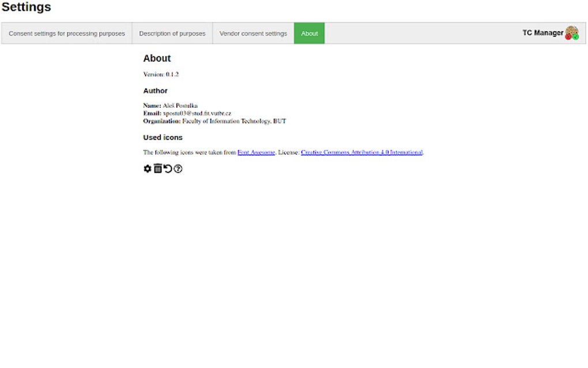The width and height of the screenshot is (588, 368).
Task: Click the Used icons section heading
Action: (x=163, y=137)
